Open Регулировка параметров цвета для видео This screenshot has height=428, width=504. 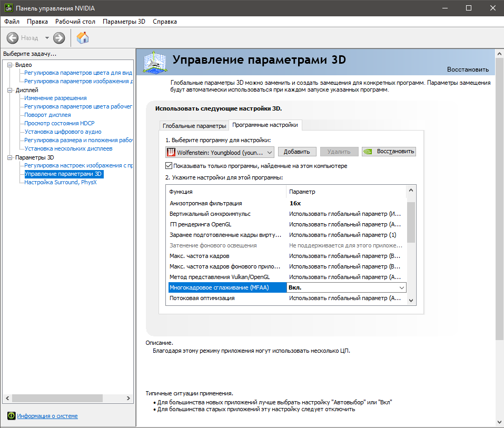point(78,73)
